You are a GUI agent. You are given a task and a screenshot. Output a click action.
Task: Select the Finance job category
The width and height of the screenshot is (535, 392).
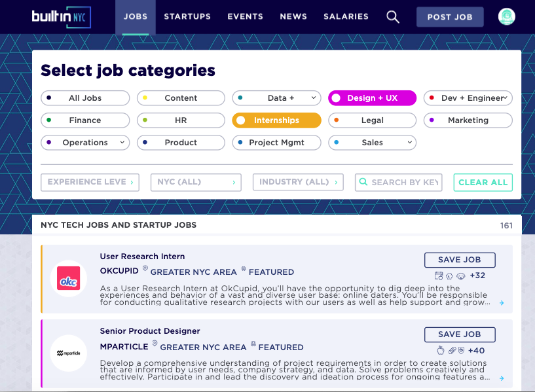(x=85, y=120)
